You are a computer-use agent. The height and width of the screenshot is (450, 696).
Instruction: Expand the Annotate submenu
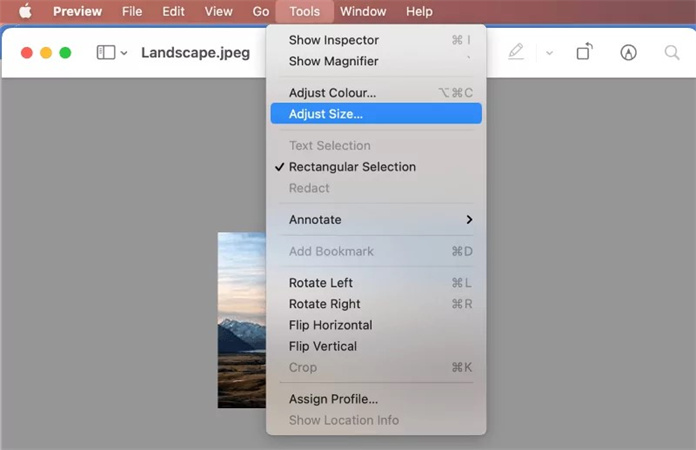[376, 220]
